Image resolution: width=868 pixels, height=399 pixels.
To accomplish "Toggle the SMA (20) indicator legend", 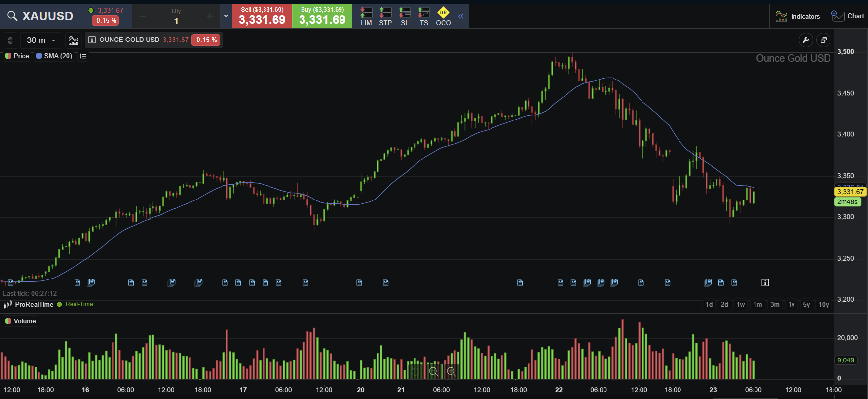I will 54,56.
